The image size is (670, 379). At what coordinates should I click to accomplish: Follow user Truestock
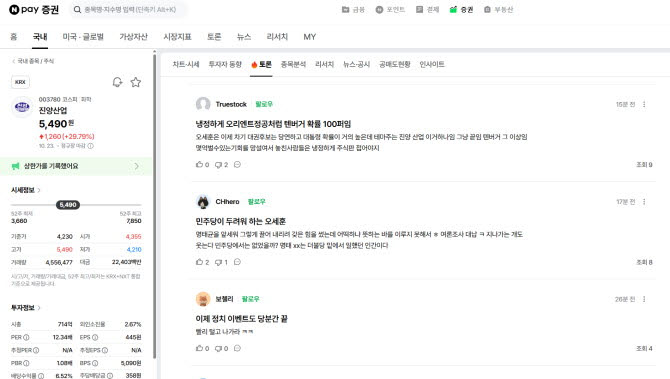[264, 104]
